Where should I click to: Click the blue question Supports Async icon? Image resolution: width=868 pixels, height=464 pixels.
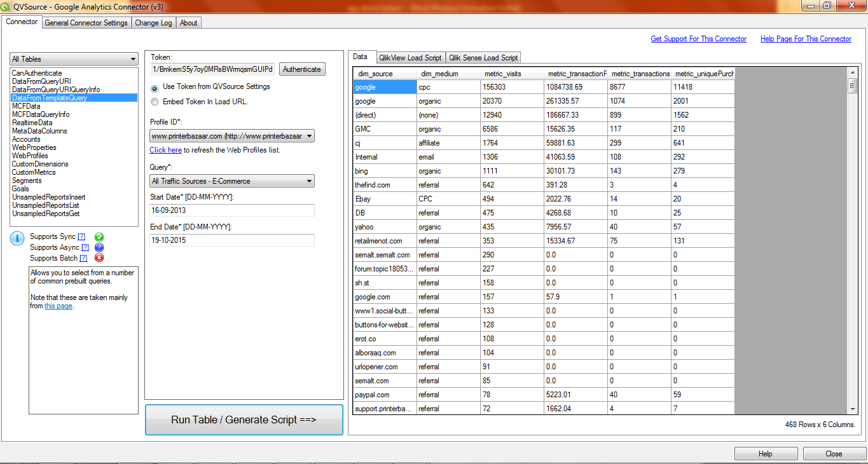coord(99,247)
